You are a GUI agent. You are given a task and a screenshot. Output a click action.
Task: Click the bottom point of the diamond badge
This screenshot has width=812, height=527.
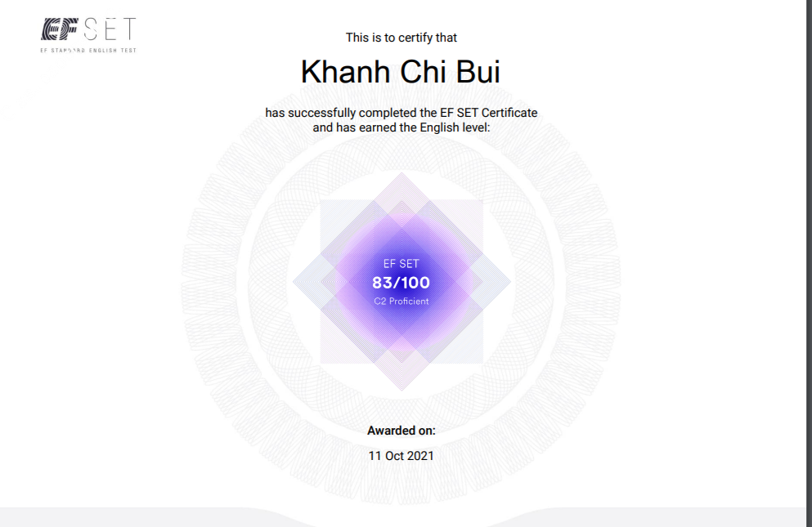tap(401, 388)
